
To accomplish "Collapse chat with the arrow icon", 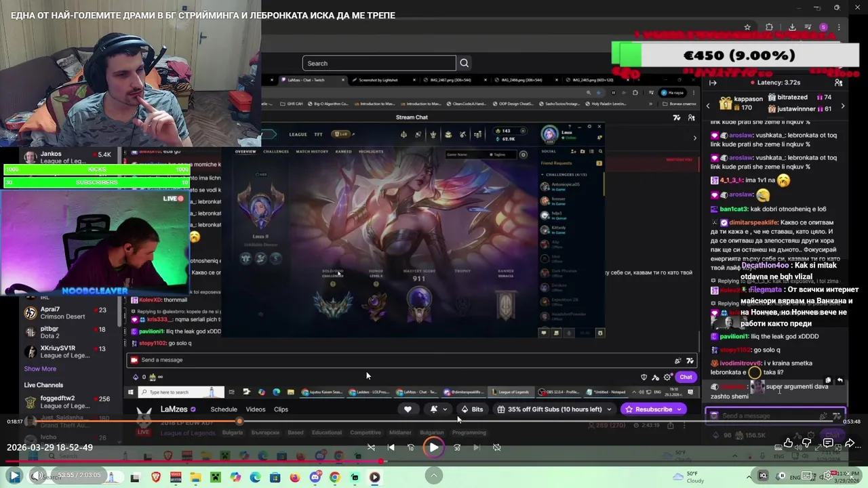I will pyautogui.click(x=713, y=83).
